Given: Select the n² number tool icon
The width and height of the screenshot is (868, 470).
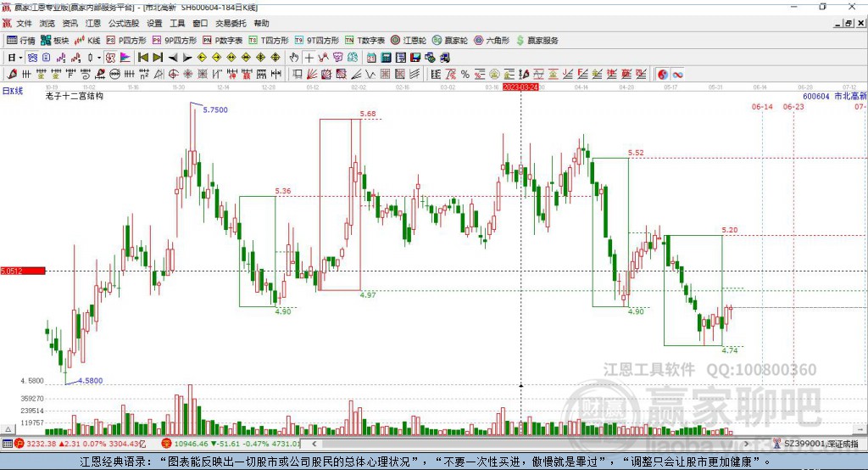Looking at the screenshot, I should [144, 74].
